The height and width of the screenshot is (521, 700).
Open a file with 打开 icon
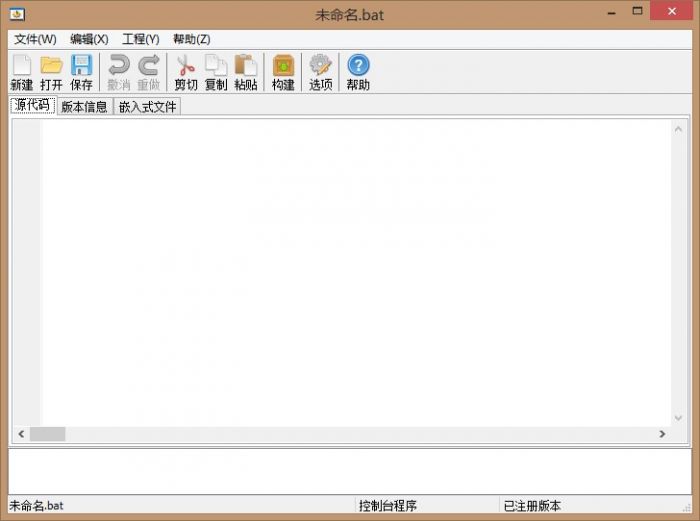51,72
